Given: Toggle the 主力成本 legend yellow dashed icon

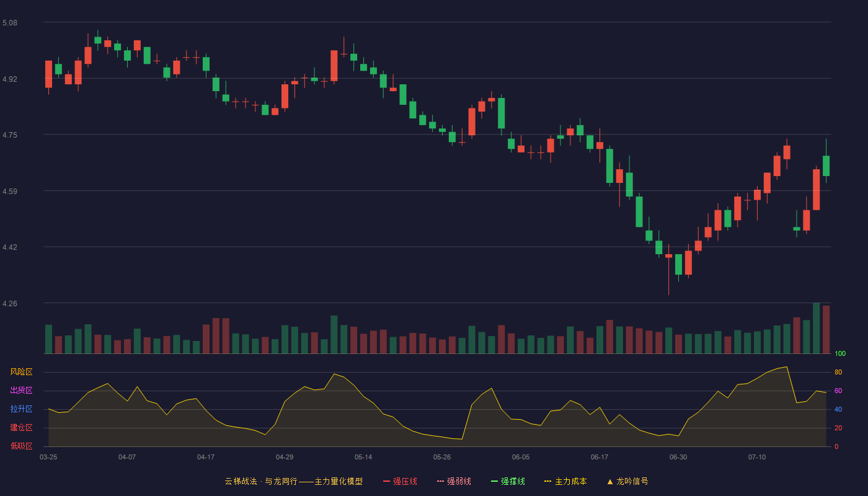Looking at the screenshot, I should coord(548,481).
